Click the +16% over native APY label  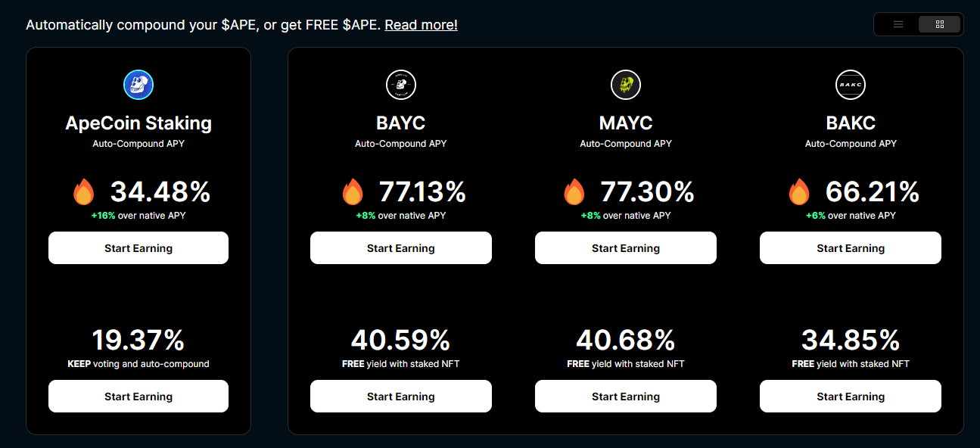138,215
